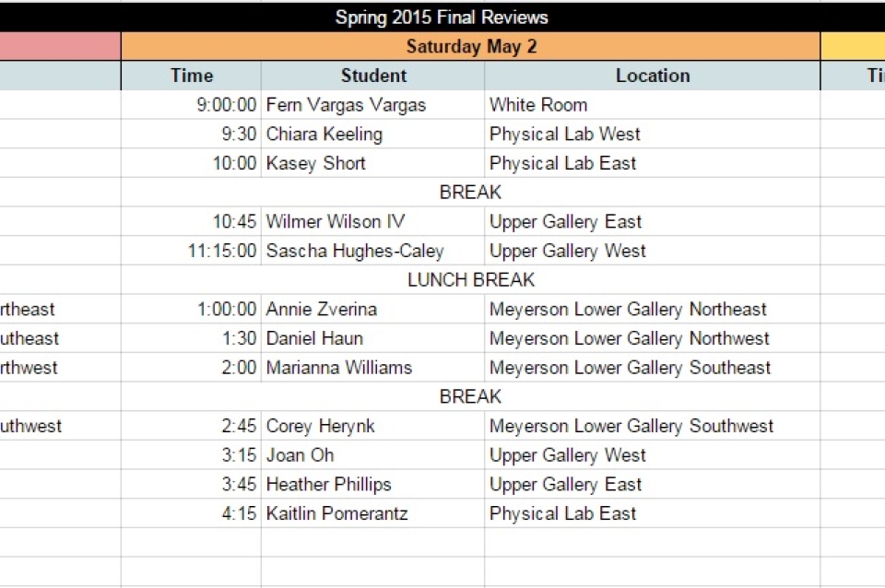
Task: Click the Kaitlin Pomerantz student cell
Action: point(373,513)
